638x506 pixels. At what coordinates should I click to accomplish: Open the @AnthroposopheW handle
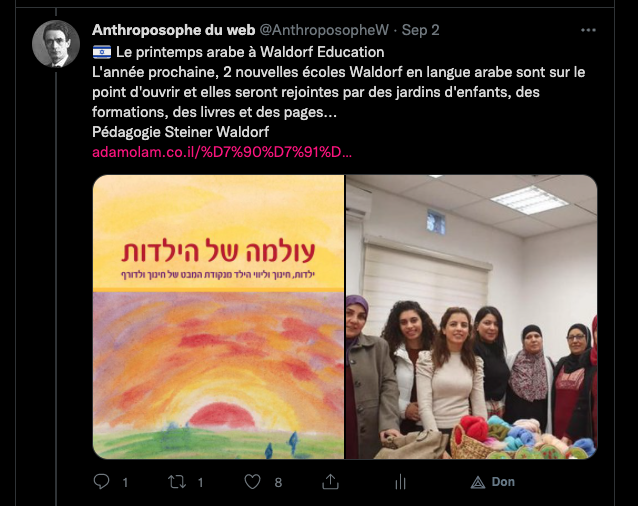click(324, 30)
